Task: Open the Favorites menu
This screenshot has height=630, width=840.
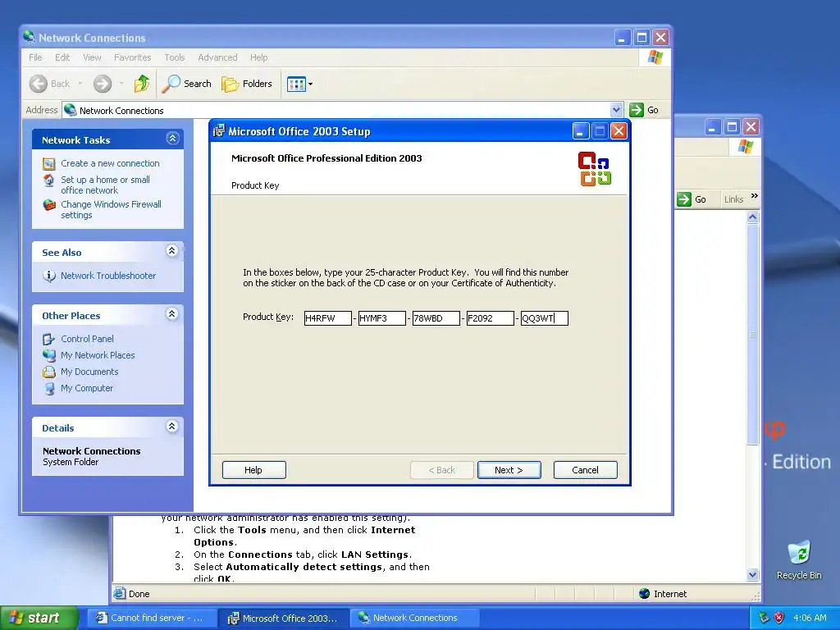Action: point(132,57)
